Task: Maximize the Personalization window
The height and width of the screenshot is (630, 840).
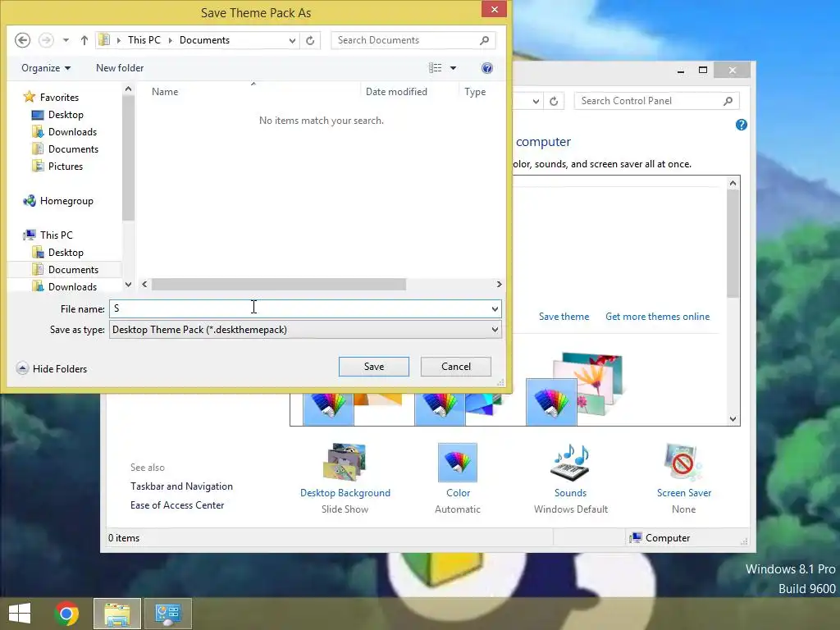Action: 703,71
